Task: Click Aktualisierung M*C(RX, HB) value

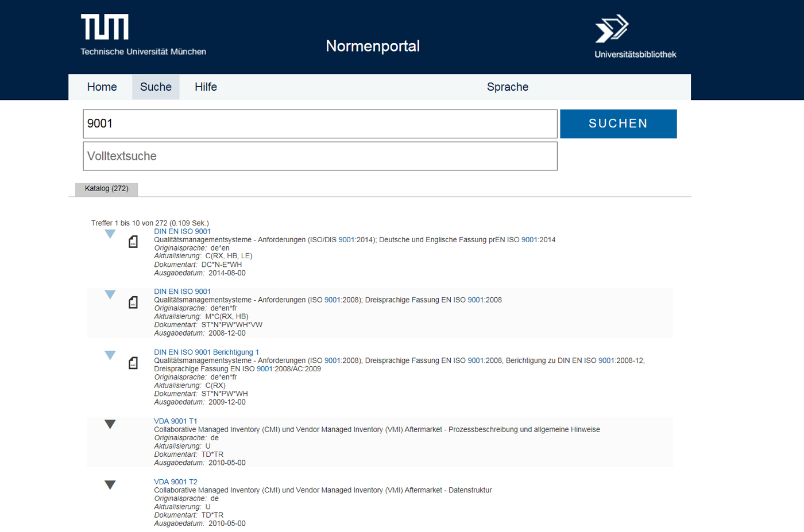Action: click(x=227, y=316)
